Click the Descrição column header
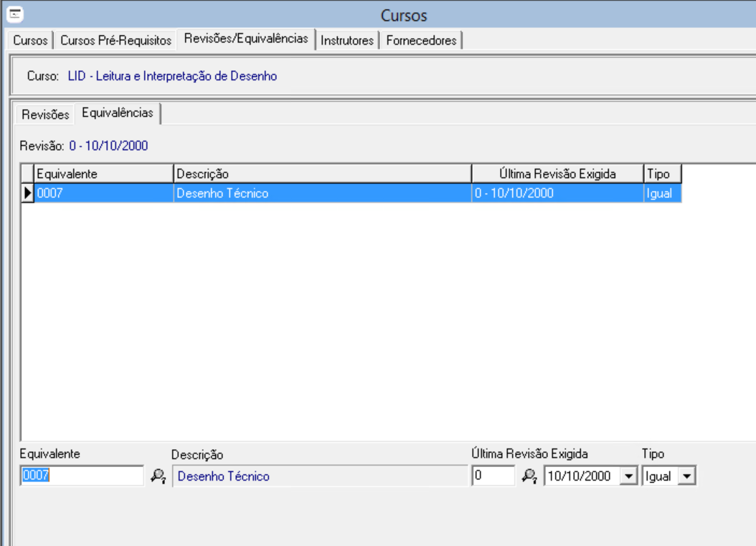The height and width of the screenshot is (546, 756). tap(321, 174)
